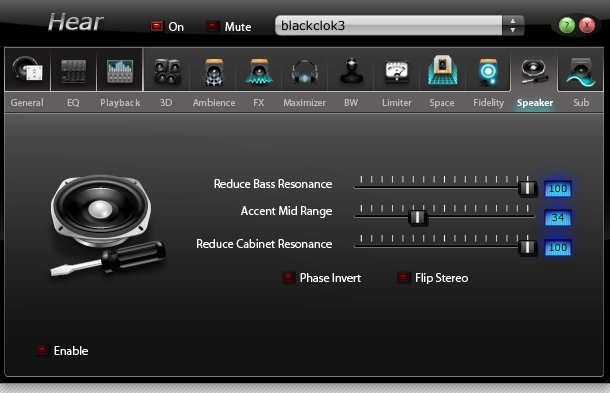The image size is (610, 393).
Task: Switch to the BW tab label
Action: coord(351,103)
